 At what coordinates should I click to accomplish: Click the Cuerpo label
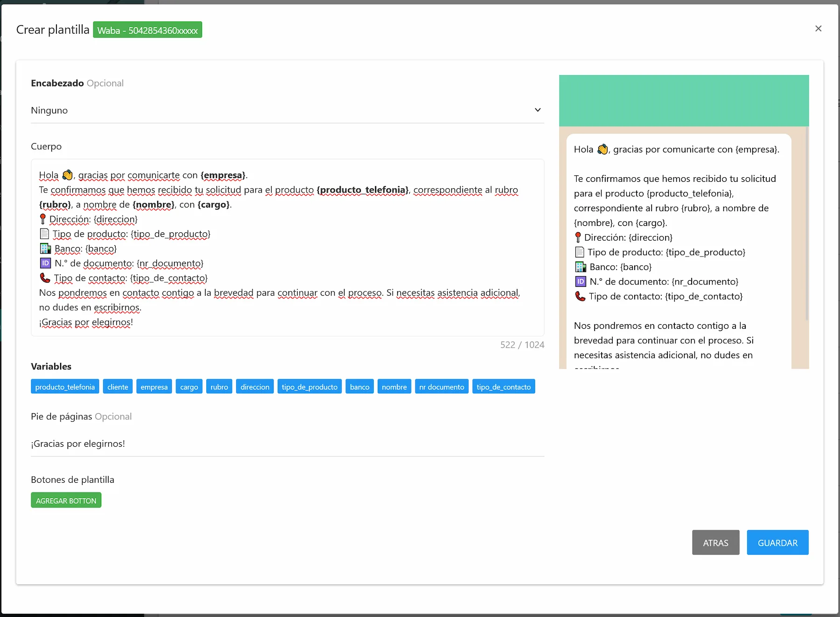coord(46,146)
